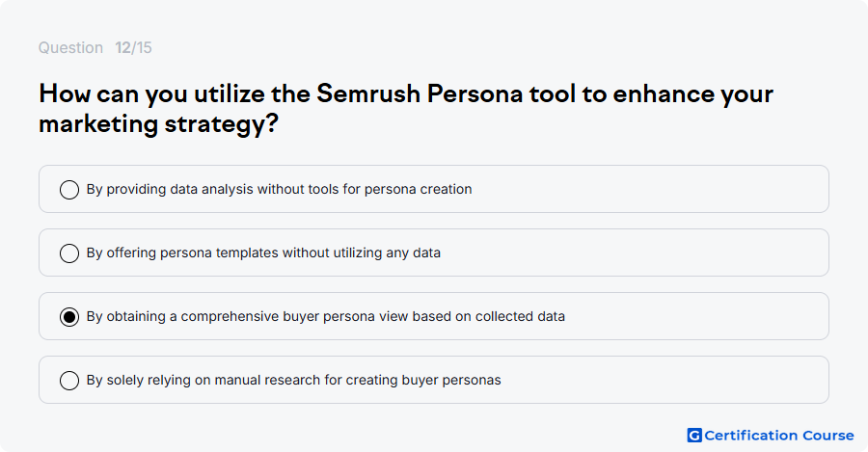Viewport: 868px width, 452px height.
Task: Open the Certification Course link text
Action: pyautogui.click(x=779, y=436)
